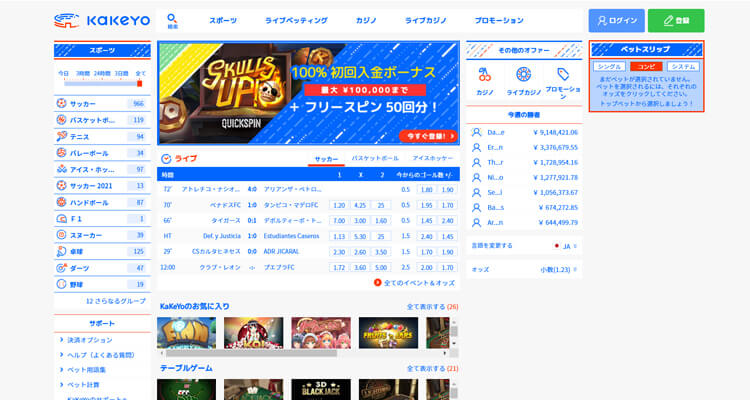Pick odds 7.00 for タイガース match
This screenshot has height=400, width=750.
pos(339,221)
